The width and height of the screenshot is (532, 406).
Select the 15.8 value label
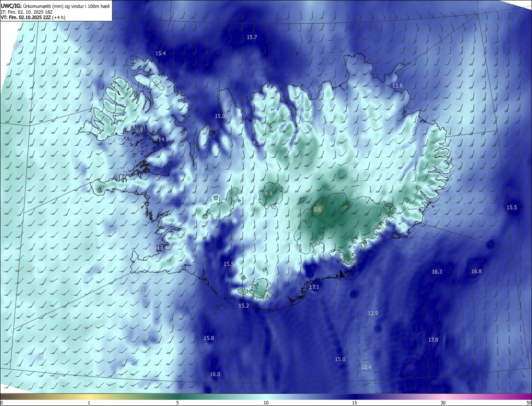(209, 339)
